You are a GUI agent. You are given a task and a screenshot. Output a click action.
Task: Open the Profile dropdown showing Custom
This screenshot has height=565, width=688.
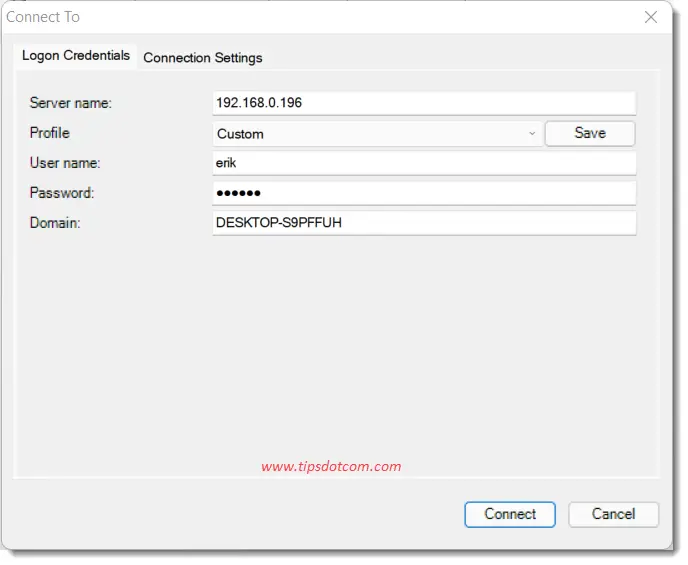pos(378,134)
